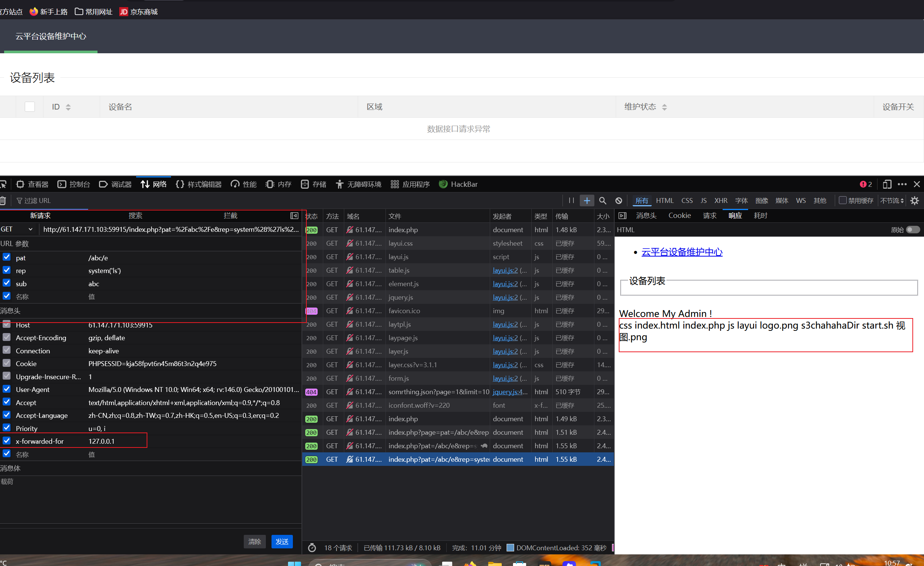Pause network recording
This screenshot has height=566, width=924.
click(x=571, y=200)
